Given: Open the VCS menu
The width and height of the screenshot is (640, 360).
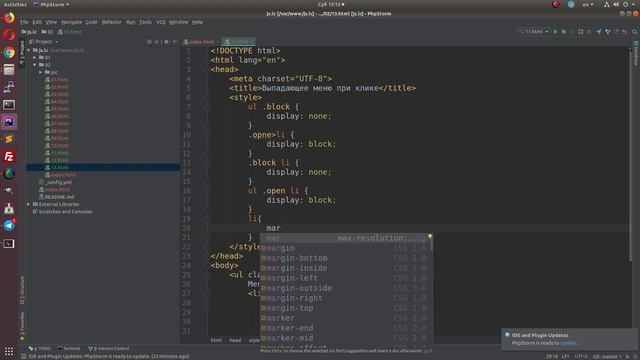Looking at the screenshot, I should pyautogui.click(x=161, y=22).
